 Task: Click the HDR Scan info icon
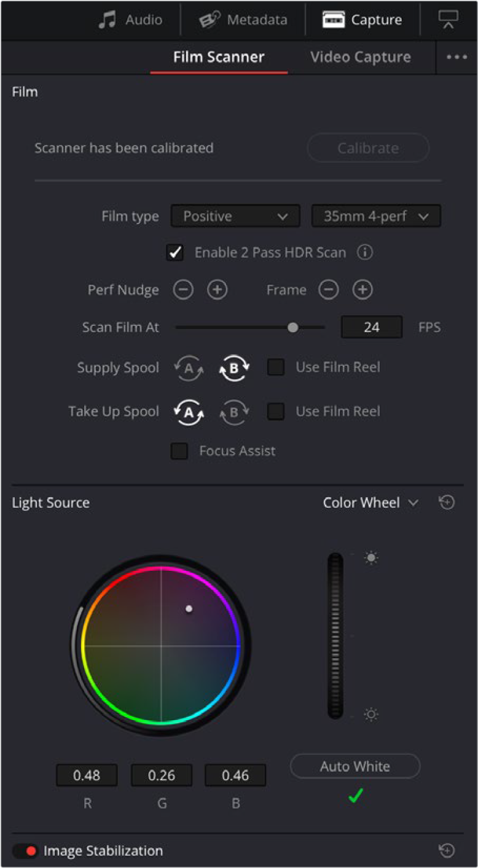pyautogui.click(x=365, y=252)
